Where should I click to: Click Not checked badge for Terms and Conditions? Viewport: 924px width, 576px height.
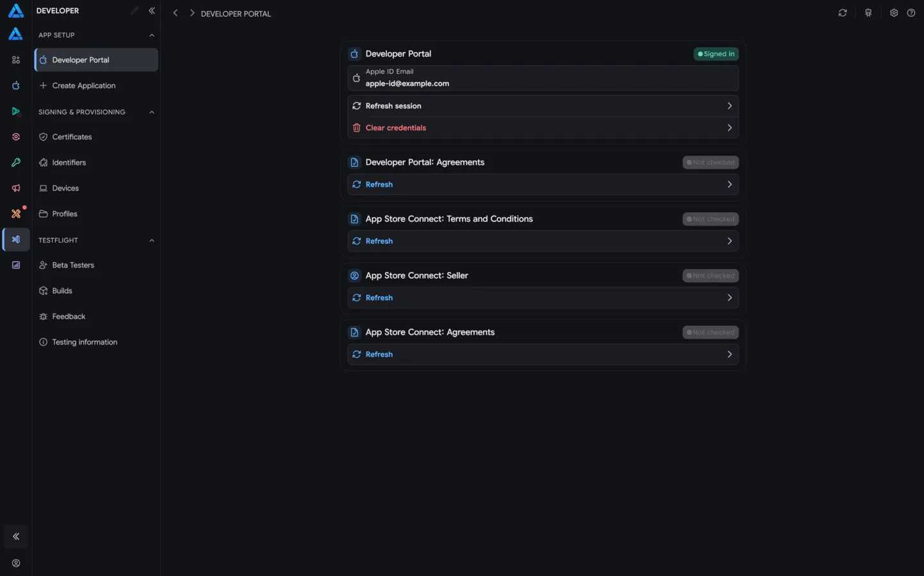(710, 219)
